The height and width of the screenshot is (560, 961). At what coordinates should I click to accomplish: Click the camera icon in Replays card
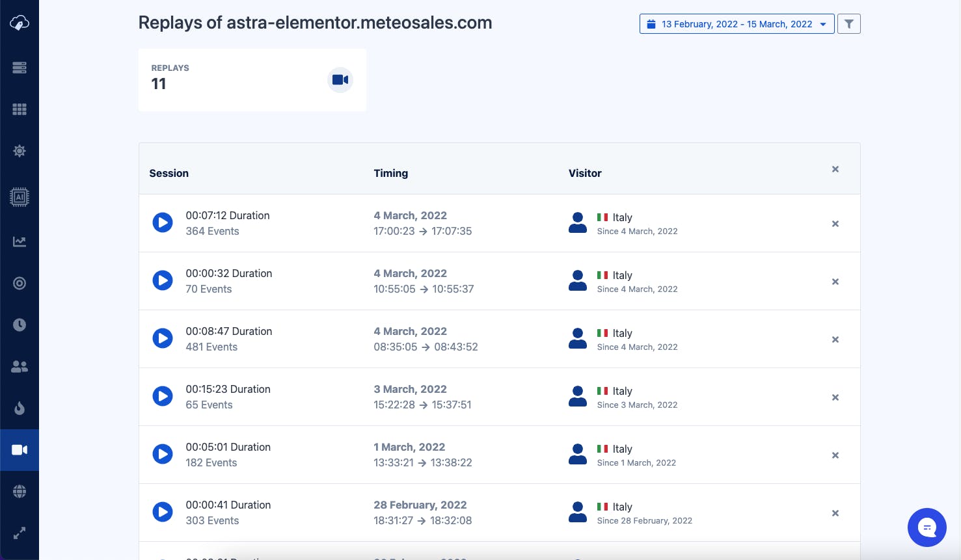[x=340, y=80]
